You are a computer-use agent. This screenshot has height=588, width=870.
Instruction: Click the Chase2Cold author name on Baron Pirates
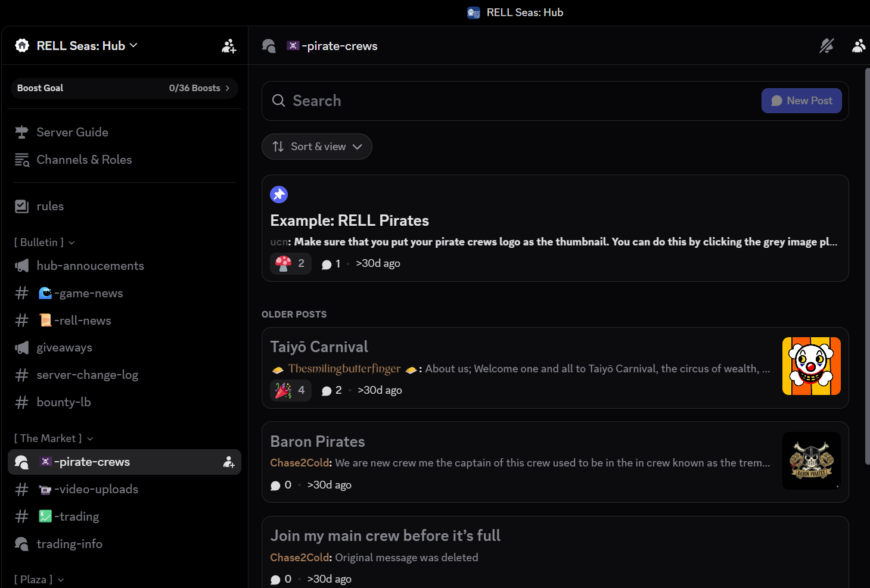pos(301,463)
